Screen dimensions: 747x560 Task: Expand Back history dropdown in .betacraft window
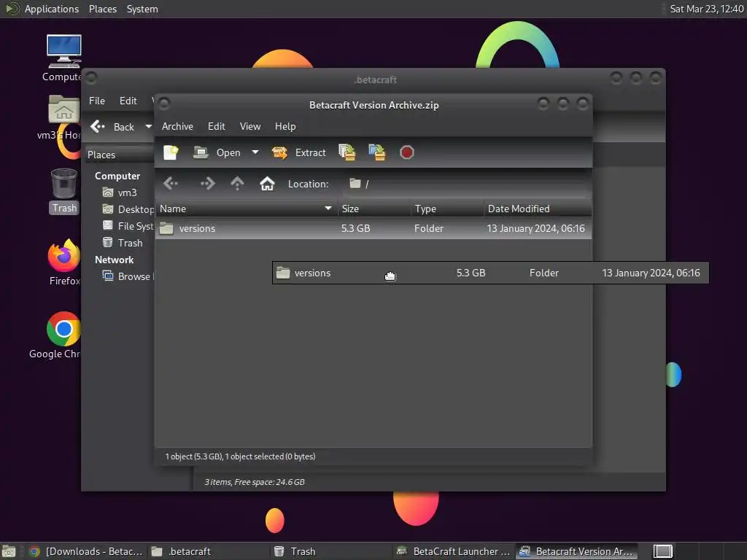(x=148, y=127)
